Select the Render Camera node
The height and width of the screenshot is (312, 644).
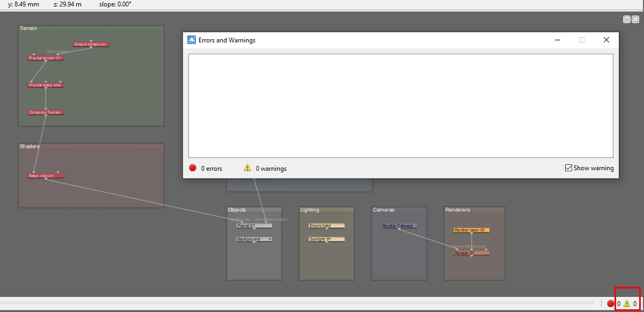click(399, 226)
